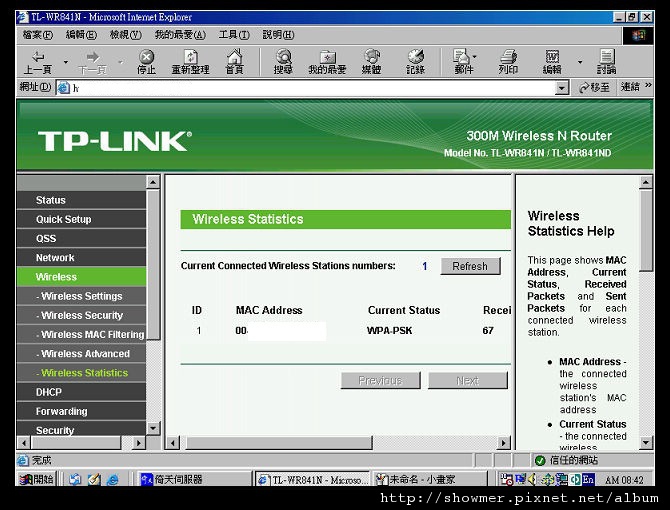This screenshot has height=510, width=670.
Task: Click the 停止 stop icon
Action: (146, 62)
